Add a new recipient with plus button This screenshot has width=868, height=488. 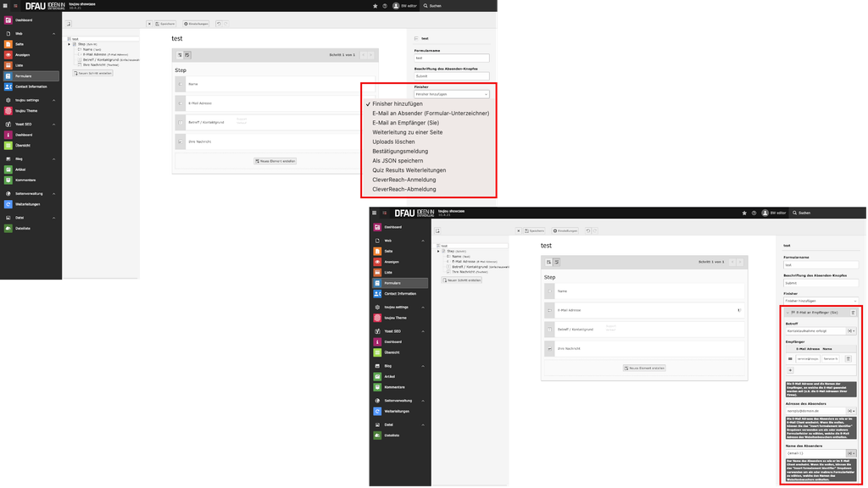coord(791,370)
